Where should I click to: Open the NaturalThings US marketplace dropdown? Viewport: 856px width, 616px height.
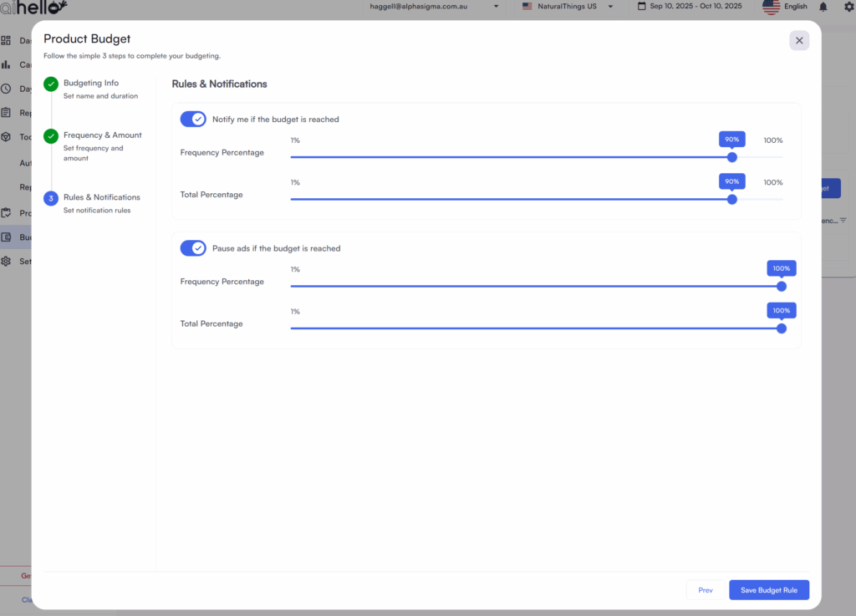tap(567, 7)
